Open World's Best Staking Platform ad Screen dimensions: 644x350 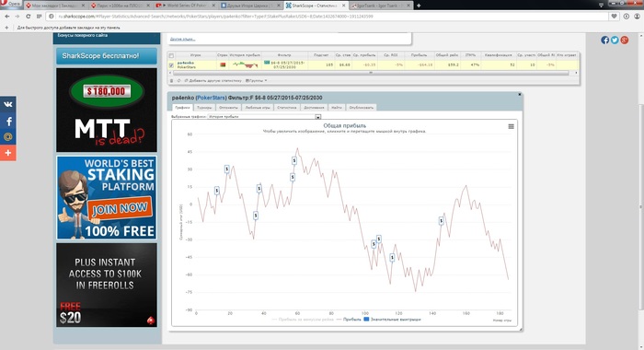(107, 197)
